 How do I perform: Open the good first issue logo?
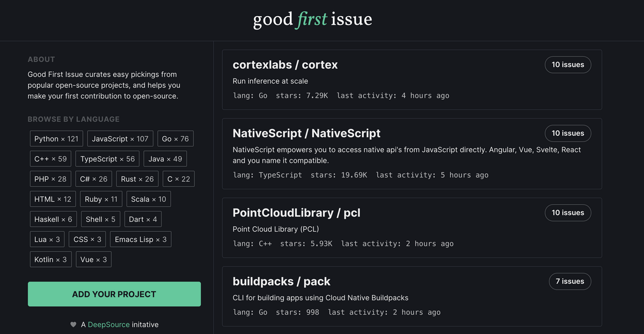tap(312, 20)
